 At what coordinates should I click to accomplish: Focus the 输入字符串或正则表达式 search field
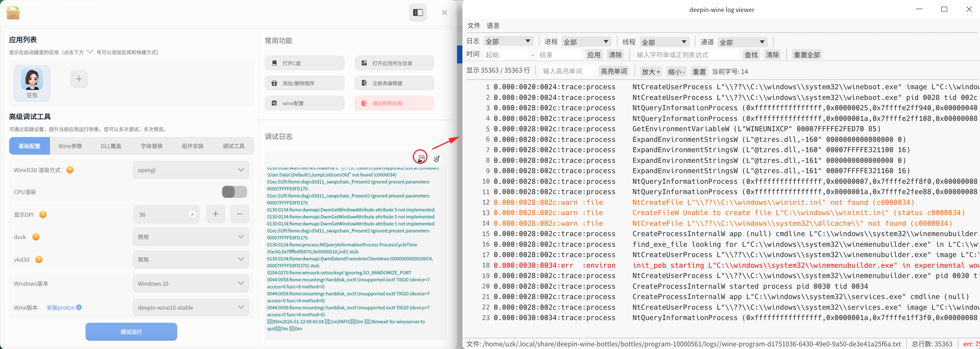click(x=686, y=55)
